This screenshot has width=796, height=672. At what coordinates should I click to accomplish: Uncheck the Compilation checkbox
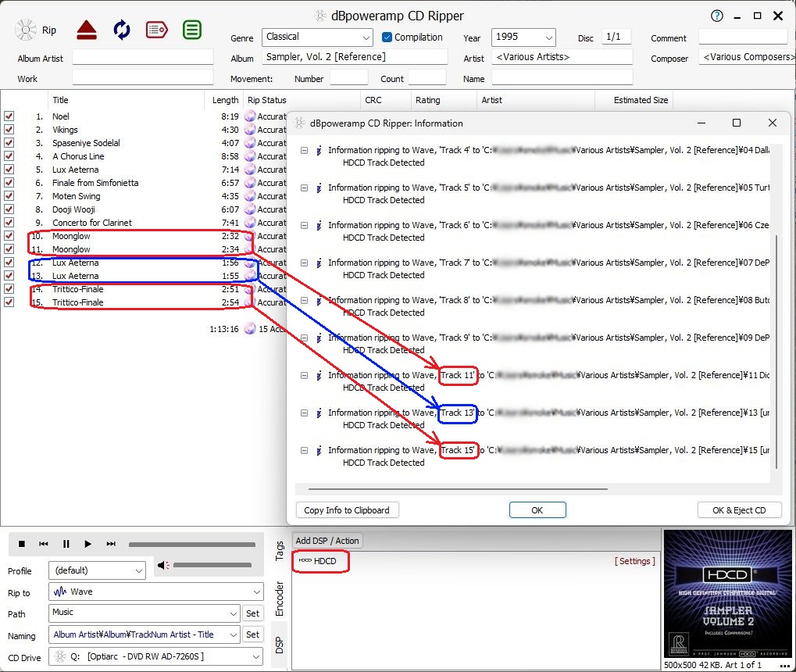coord(387,37)
